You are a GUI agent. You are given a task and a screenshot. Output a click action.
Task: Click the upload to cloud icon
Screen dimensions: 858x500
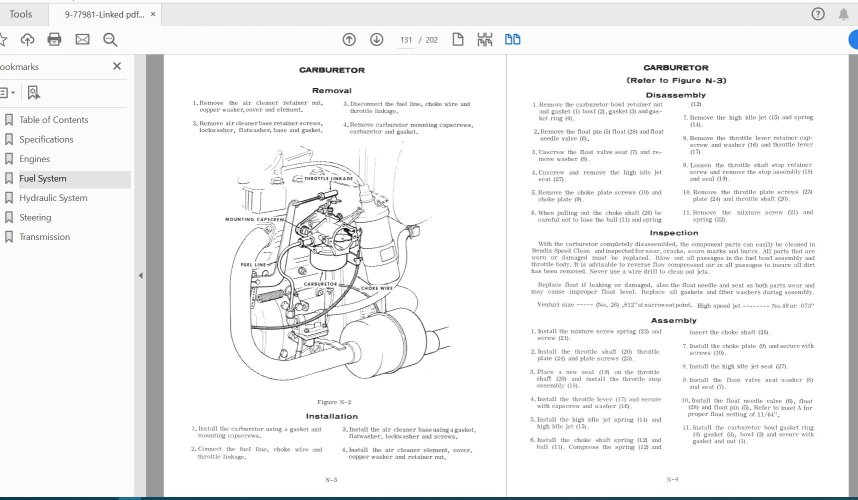click(27, 40)
